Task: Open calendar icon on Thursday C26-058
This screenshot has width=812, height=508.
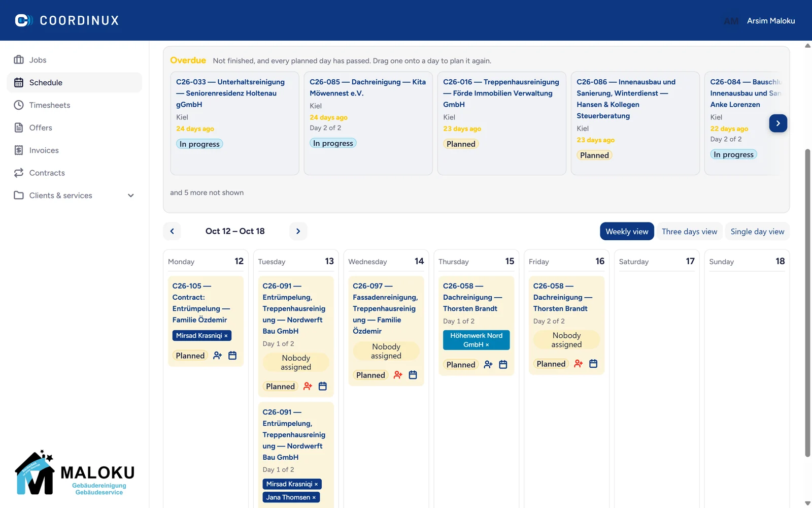Action: coord(503,365)
